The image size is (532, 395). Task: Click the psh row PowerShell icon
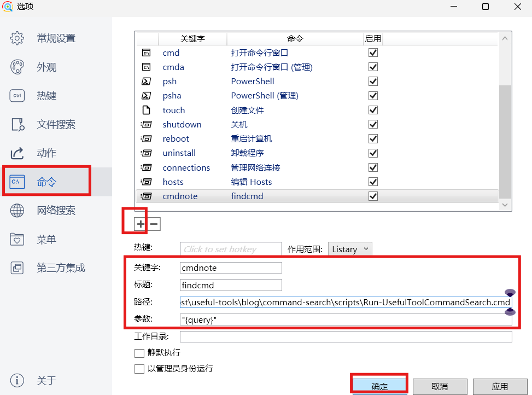tap(146, 82)
